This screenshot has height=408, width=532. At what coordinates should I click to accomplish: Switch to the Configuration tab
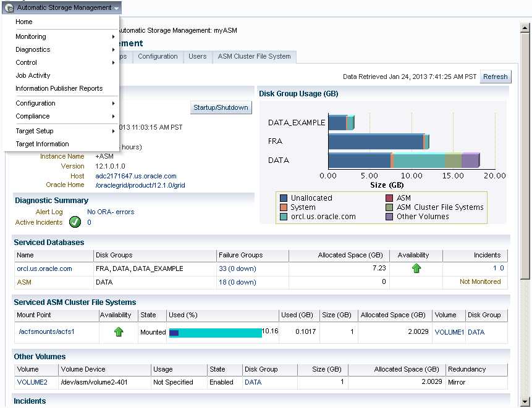(x=158, y=56)
